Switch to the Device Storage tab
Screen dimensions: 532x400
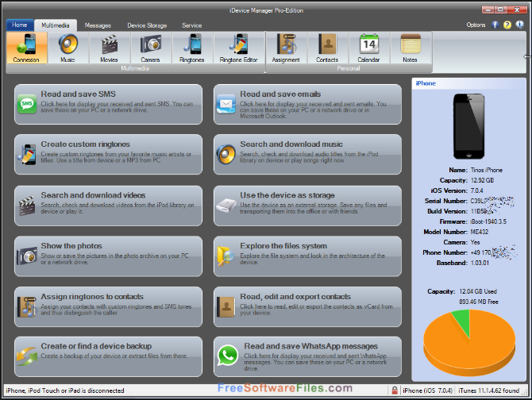(x=147, y=25)
